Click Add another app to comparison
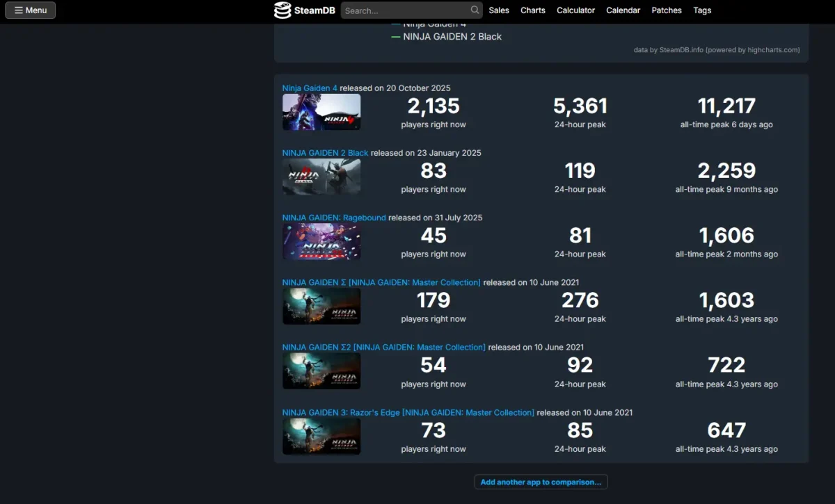 541,482
